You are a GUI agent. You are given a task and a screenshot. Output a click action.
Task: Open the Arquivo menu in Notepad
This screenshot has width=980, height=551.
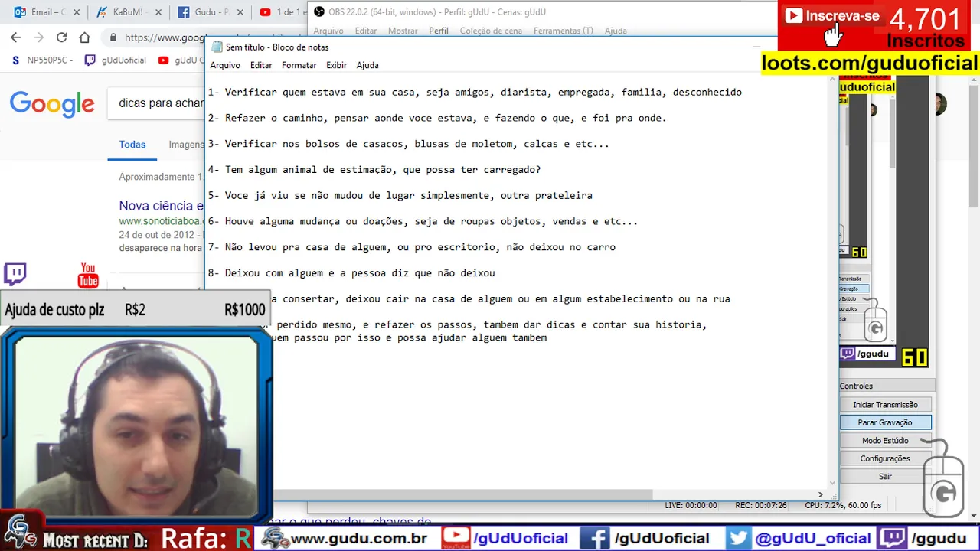point(225,65)
